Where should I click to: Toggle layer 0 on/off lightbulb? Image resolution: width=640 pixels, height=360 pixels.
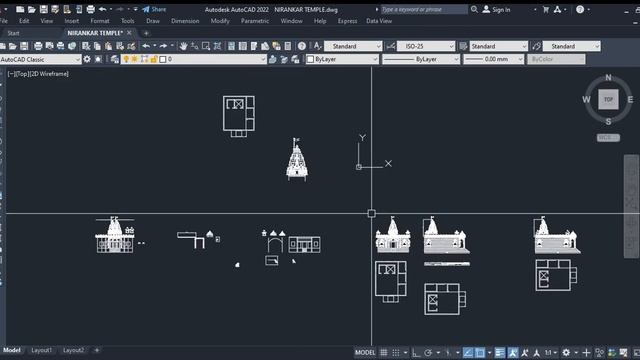[126, 59]
